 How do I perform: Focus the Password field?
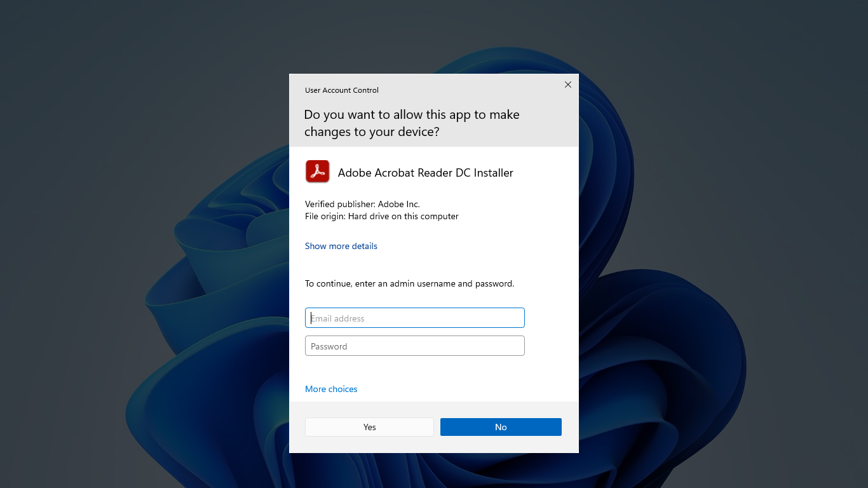[415, 346]
